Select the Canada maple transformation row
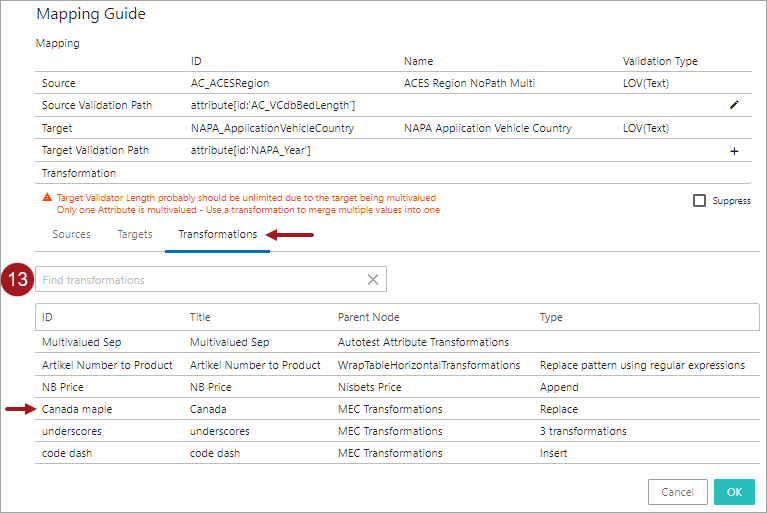The width and height of the screenshot is (767, 513). pos(78,409)
